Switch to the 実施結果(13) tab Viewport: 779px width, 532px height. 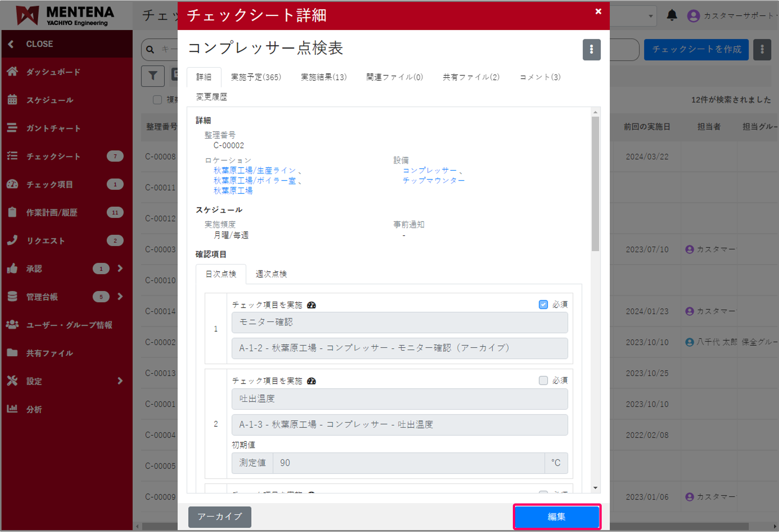coord(323,77)
